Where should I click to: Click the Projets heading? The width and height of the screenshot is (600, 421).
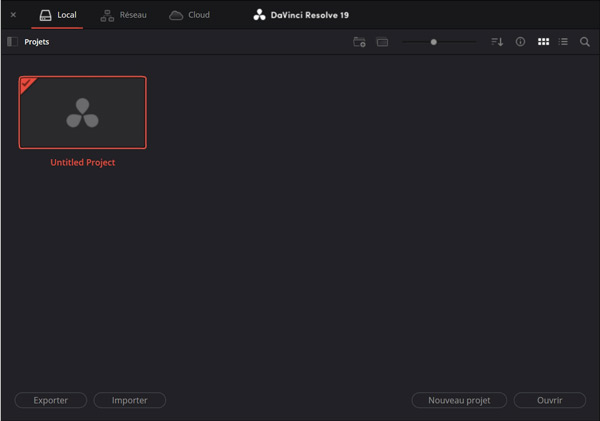pyautogui.click(x=37, y=42)
